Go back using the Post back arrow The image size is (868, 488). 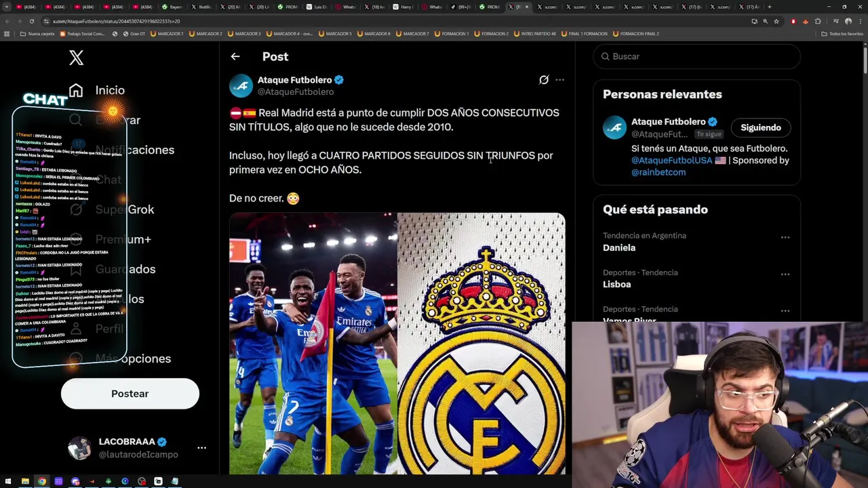pos(235,57)
